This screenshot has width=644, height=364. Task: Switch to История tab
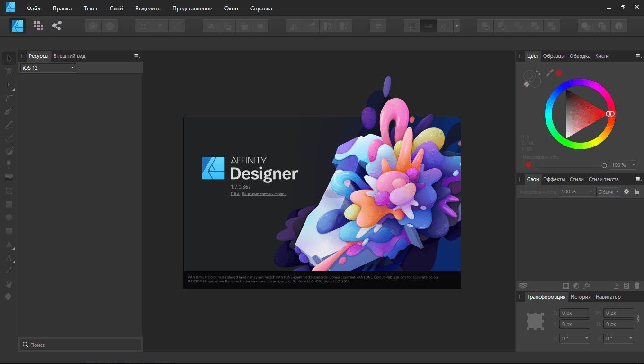point(581,297)
